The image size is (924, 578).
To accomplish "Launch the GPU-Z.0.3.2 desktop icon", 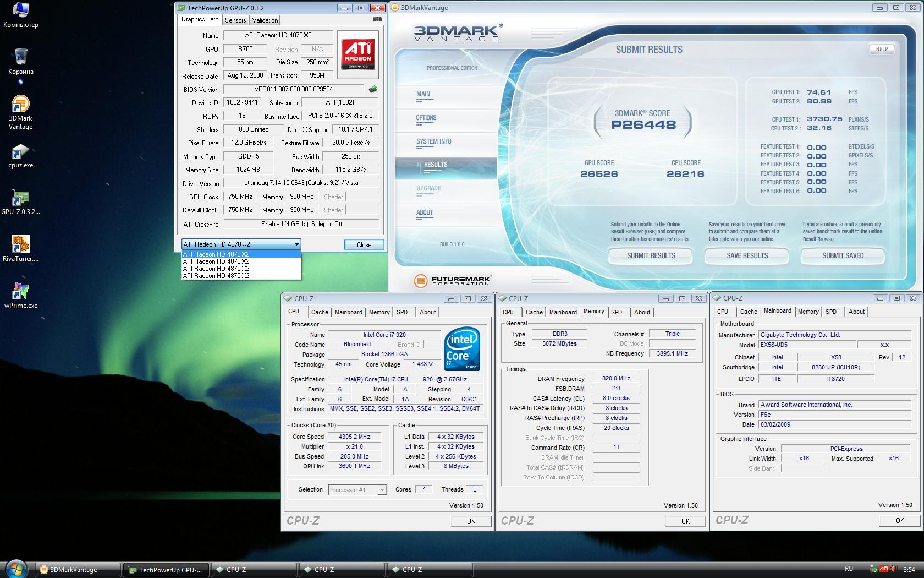I will tap(20, 202).
